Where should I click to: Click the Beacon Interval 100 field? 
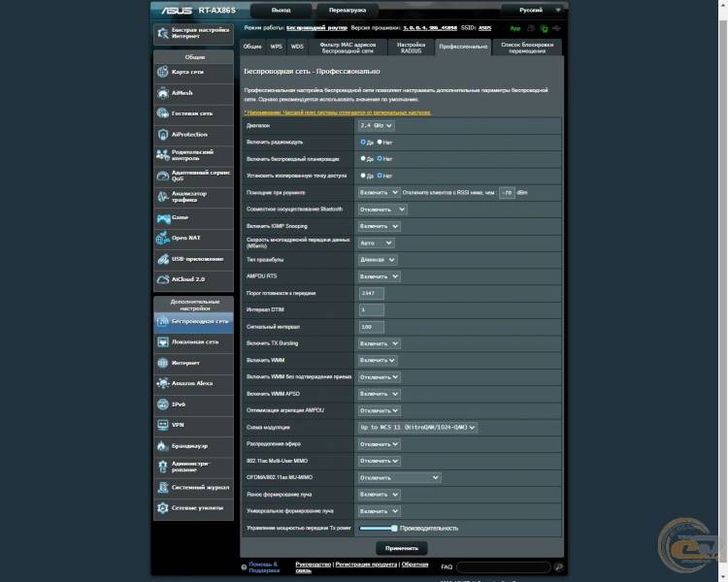point(371,327)
